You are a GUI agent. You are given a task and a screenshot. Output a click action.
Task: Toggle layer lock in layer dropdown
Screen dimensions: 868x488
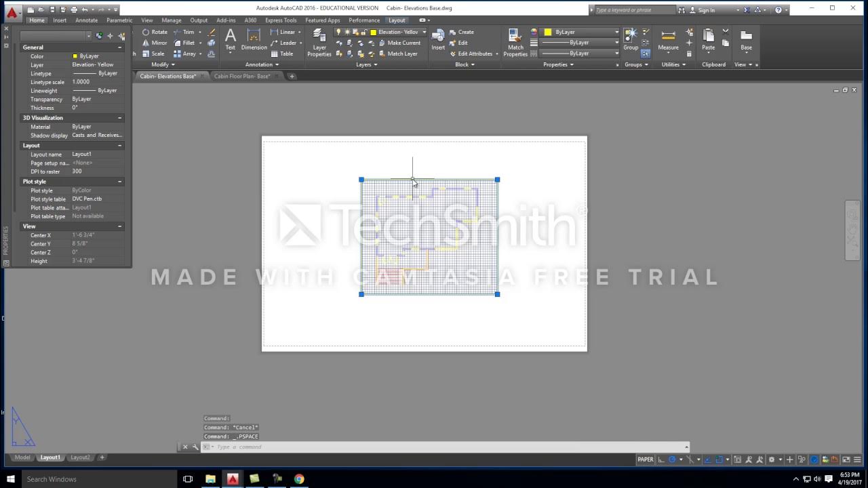[x=364, y=32]
